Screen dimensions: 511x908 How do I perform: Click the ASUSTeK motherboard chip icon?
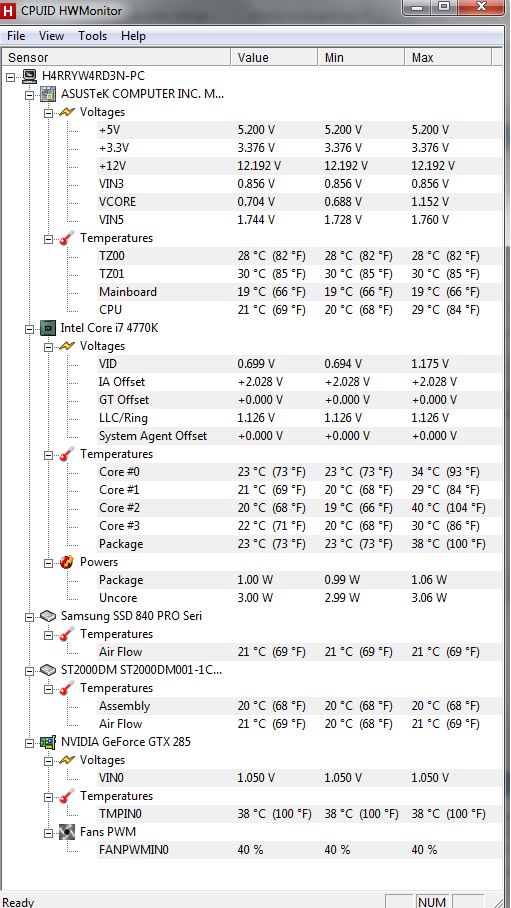pos(48,94)
